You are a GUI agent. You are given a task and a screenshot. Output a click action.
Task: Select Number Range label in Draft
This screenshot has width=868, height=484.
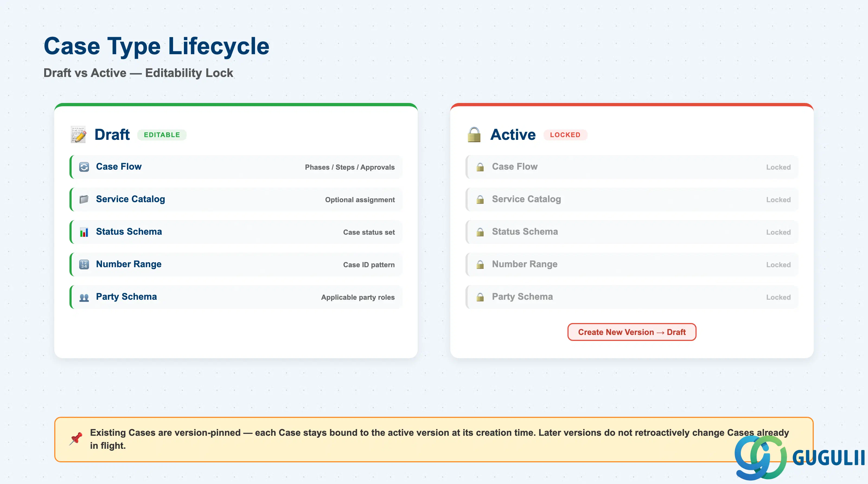coord(129,264)
